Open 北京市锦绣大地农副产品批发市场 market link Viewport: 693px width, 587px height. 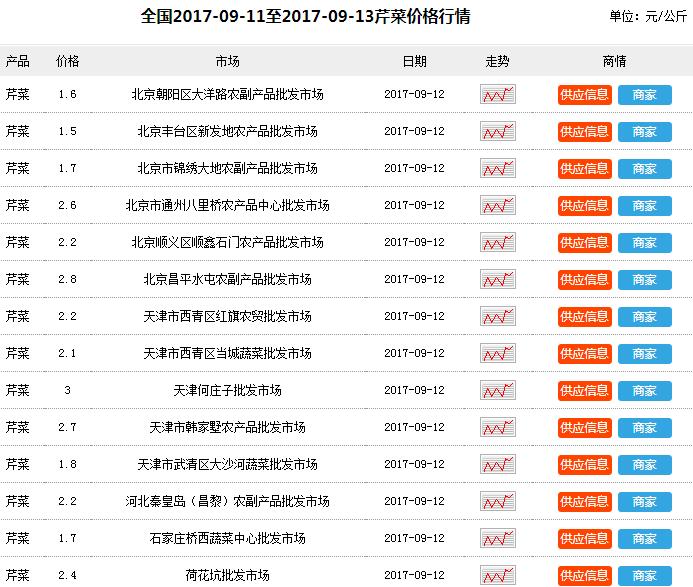tap(227, 168)
